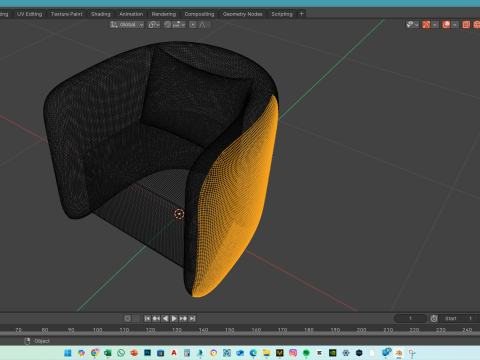Viewport: 480px width, 360px height.
Task: Open Copilot from the taskbar
Action: (x=81, y=353)
